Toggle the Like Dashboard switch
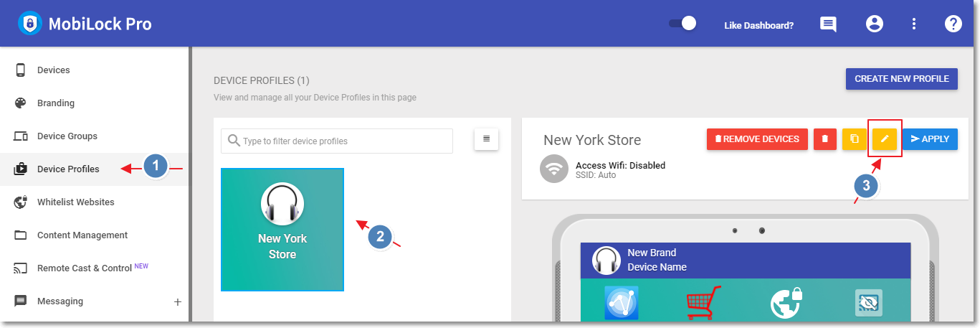The image size is (980, 328). 682,24
